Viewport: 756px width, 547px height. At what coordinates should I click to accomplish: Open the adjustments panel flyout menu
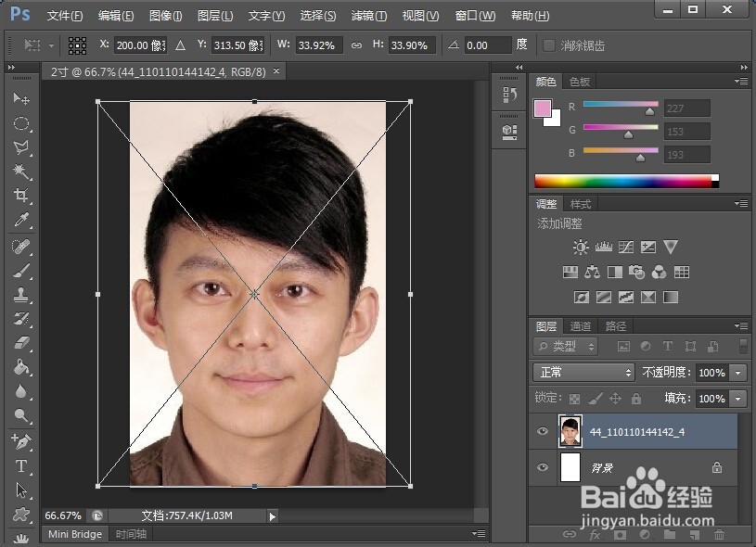pyautogui.click(x=741, y=203)
